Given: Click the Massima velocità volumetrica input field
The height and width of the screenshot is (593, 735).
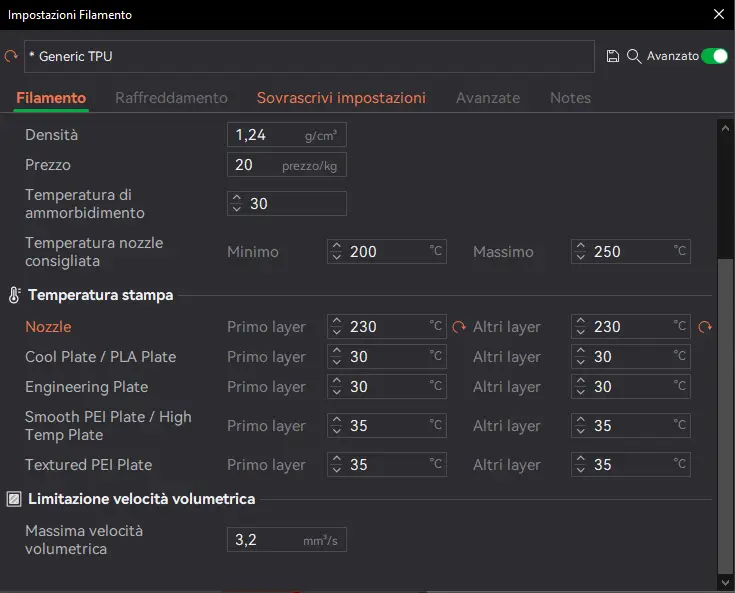Looking at the screenshot, I should [287, 540].
